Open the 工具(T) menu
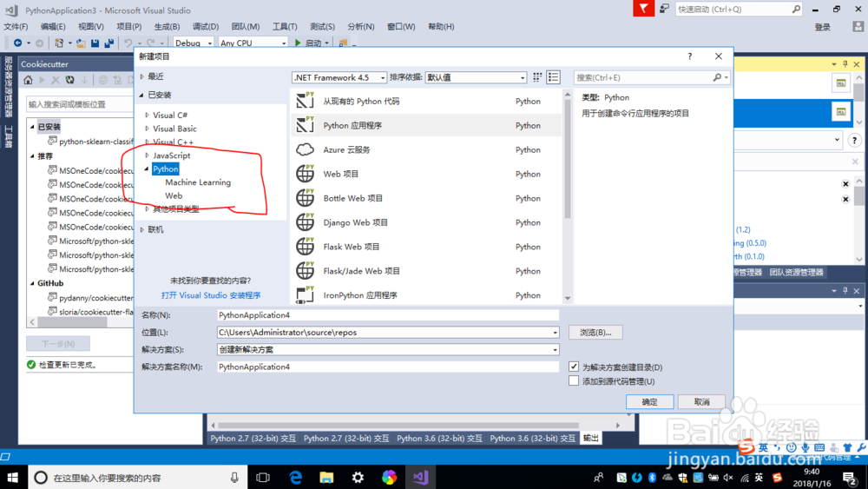This screenshot has width=868, height=489. (285, 27)
